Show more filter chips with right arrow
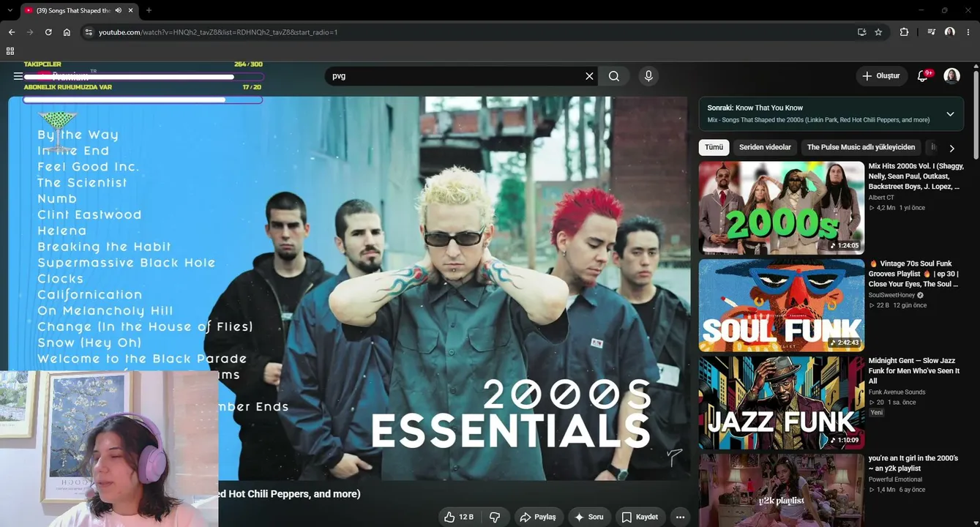980x527 pixels. [x=951, y=148]
